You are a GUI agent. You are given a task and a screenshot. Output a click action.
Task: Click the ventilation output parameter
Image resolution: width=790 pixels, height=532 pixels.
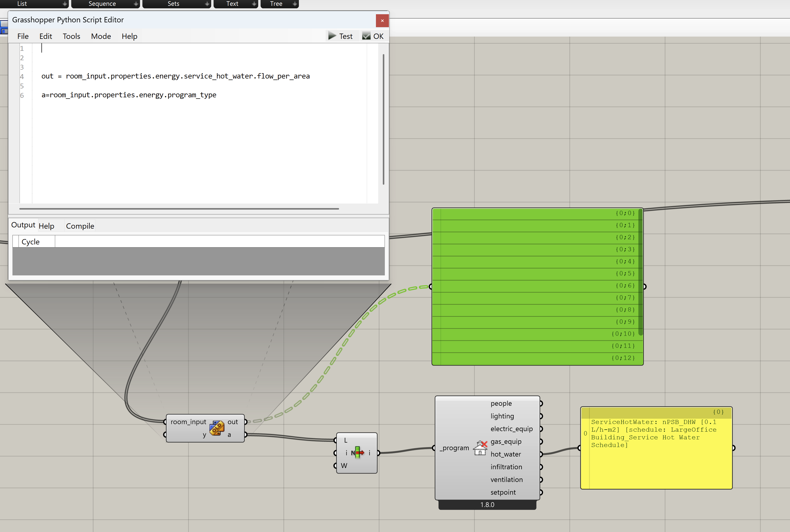pyautogui.click(x=507, y=479)
